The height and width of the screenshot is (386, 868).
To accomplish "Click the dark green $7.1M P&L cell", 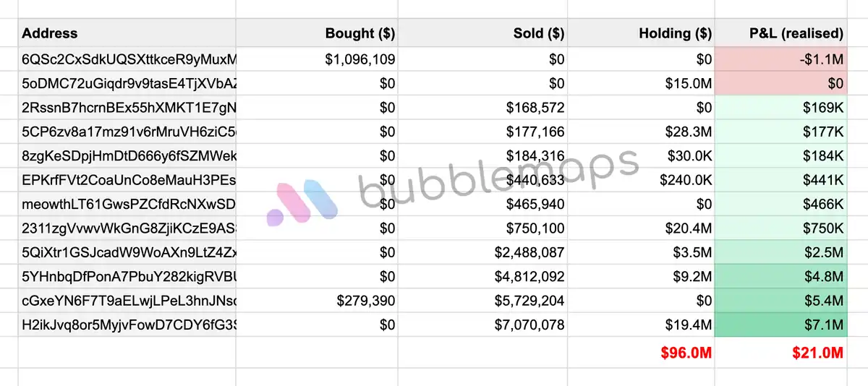I will click(781, 325).
